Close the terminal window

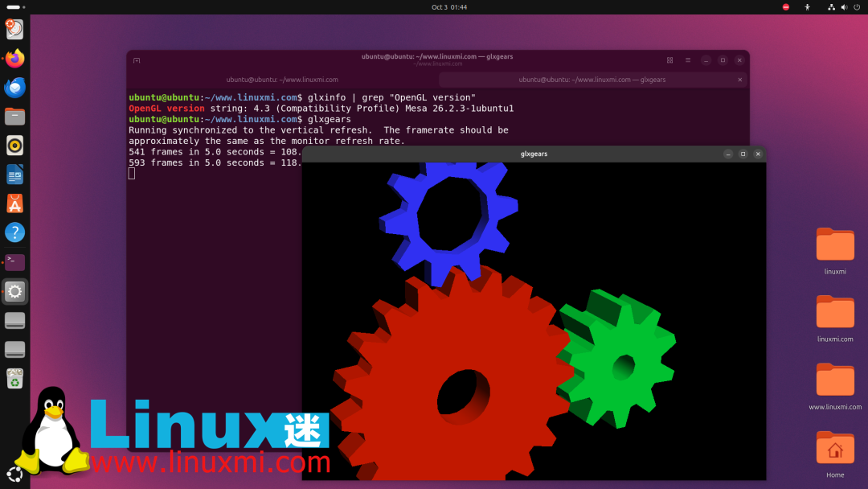click(x=739, y=60)
